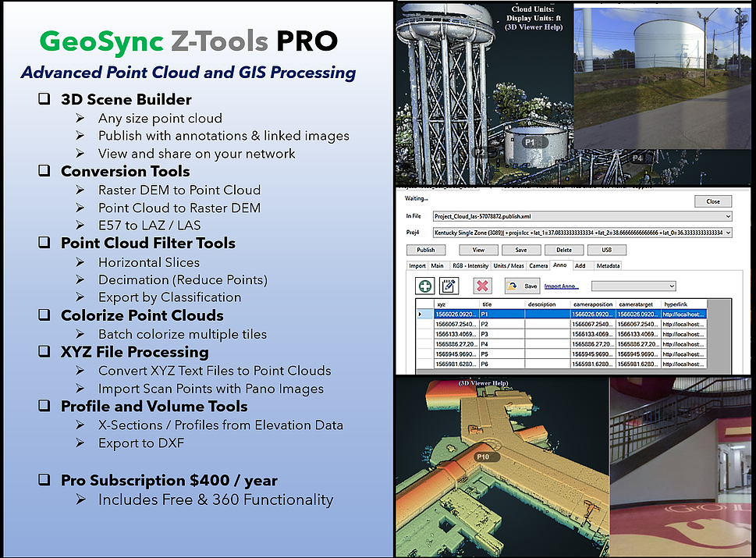Click the "Profile and Volume Tools" heading

point(154,407)
